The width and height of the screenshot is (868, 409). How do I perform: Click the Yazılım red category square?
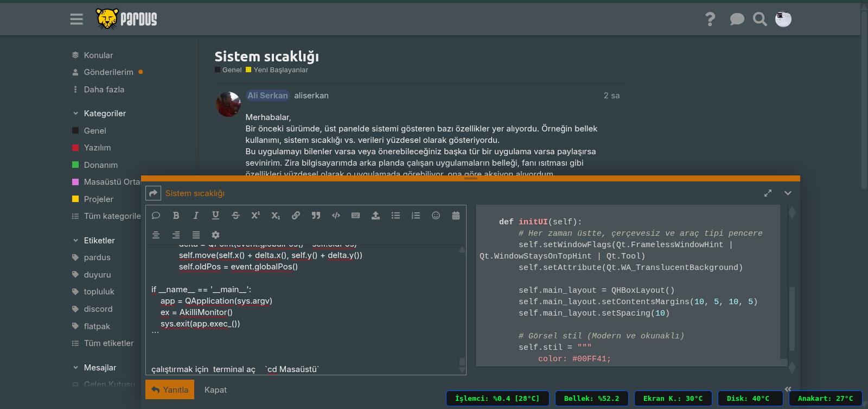(x=75, y=148)
